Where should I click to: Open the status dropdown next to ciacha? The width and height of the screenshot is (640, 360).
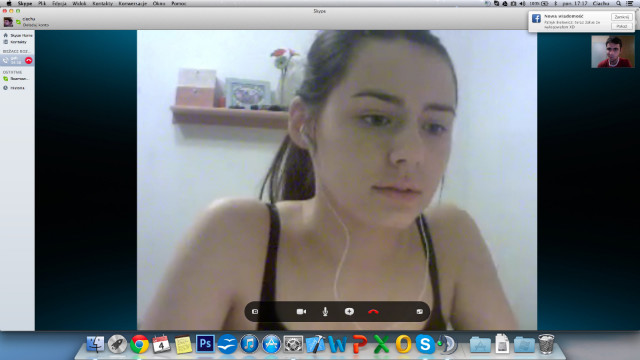coord(18,22)
